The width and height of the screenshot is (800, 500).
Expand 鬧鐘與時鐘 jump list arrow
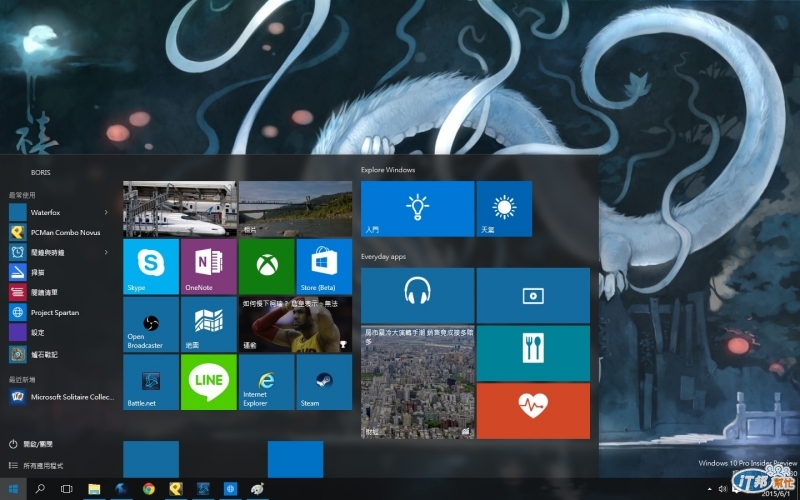(106, 252)
